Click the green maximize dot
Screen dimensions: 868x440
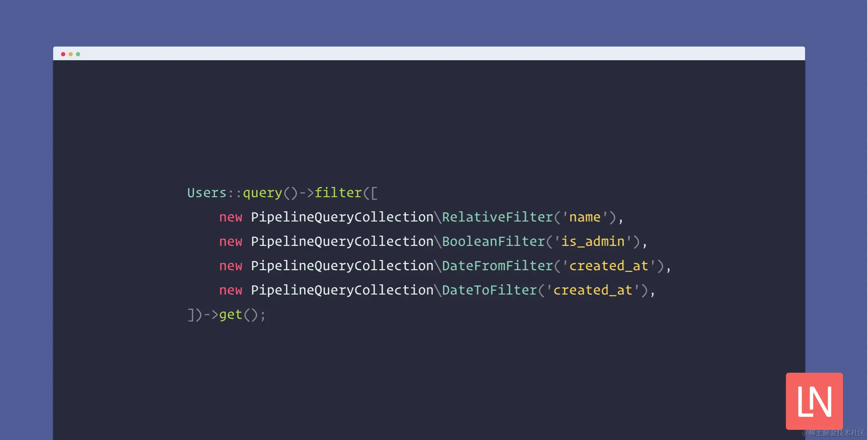78,54
